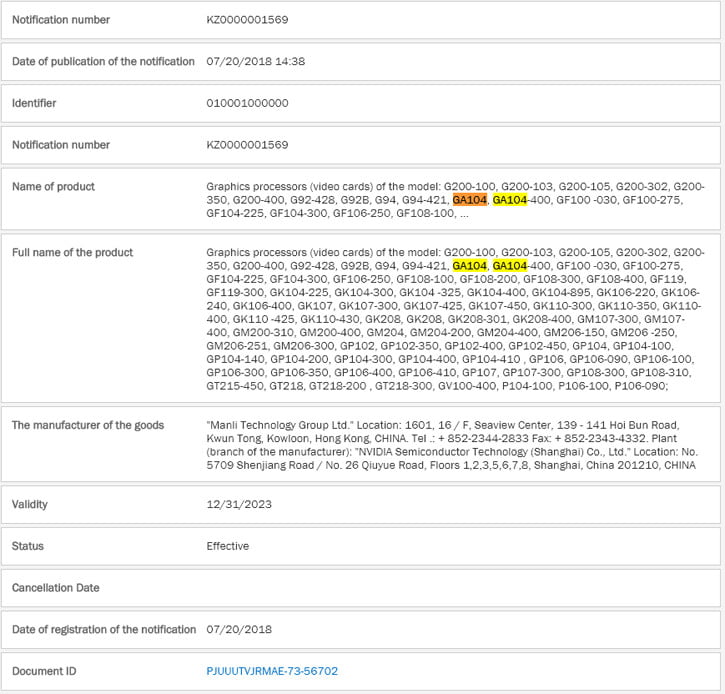Click the topmost "Notification number" label

click(x=61, y=20)
